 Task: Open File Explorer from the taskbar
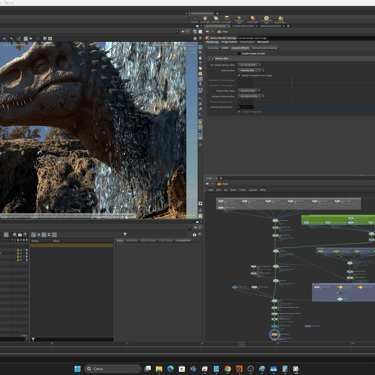159,369
